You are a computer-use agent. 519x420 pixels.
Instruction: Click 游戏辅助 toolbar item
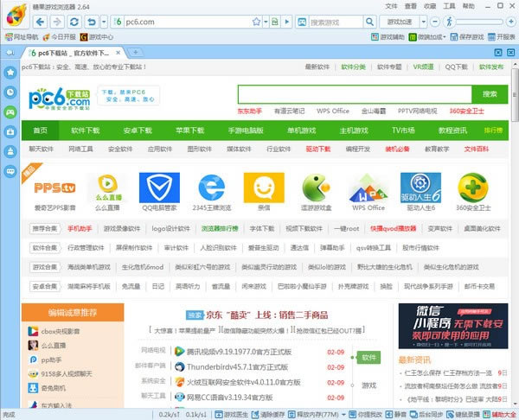pos(388,36)
